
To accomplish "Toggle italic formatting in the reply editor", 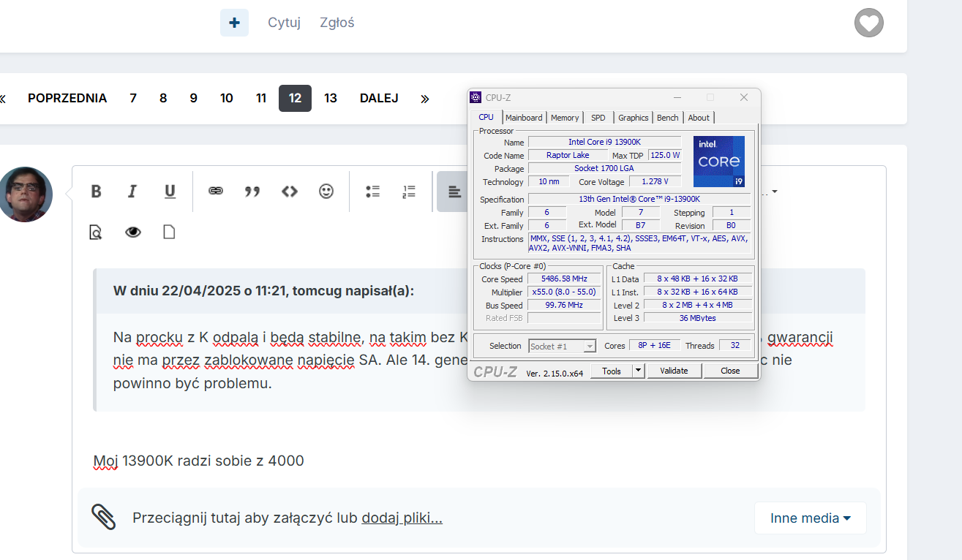I will [x=132, y=192].
